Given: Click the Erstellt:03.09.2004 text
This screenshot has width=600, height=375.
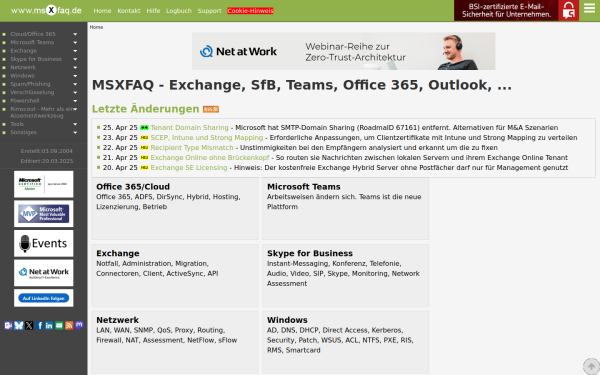Looking at the screenshot, I should (x=46, y=151).
